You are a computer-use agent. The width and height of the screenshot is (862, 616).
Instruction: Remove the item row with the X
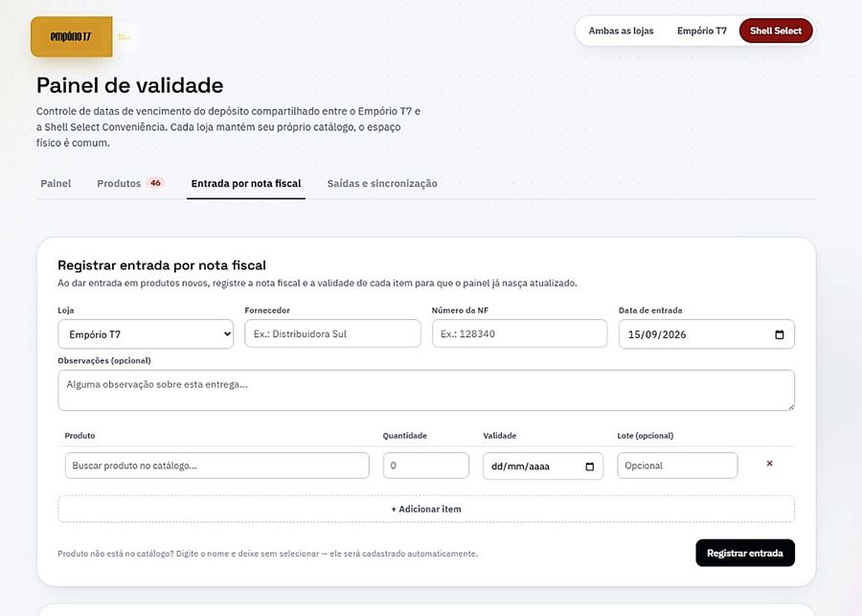[x=769, y=464]
